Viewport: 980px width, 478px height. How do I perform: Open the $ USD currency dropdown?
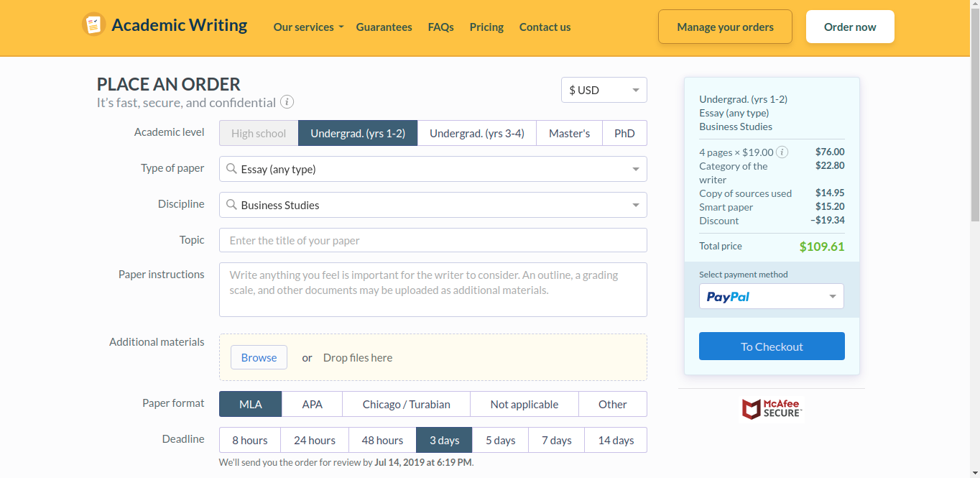604,90
